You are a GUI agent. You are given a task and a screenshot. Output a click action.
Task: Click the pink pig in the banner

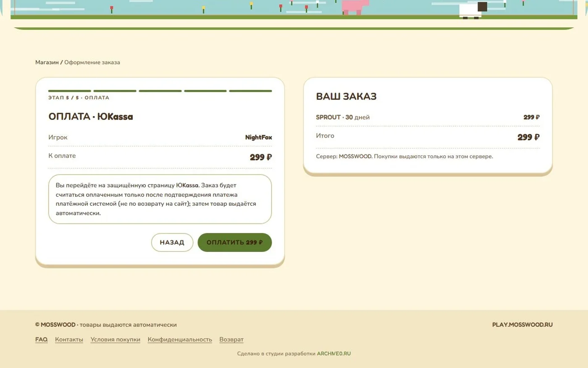pos(355,7)
